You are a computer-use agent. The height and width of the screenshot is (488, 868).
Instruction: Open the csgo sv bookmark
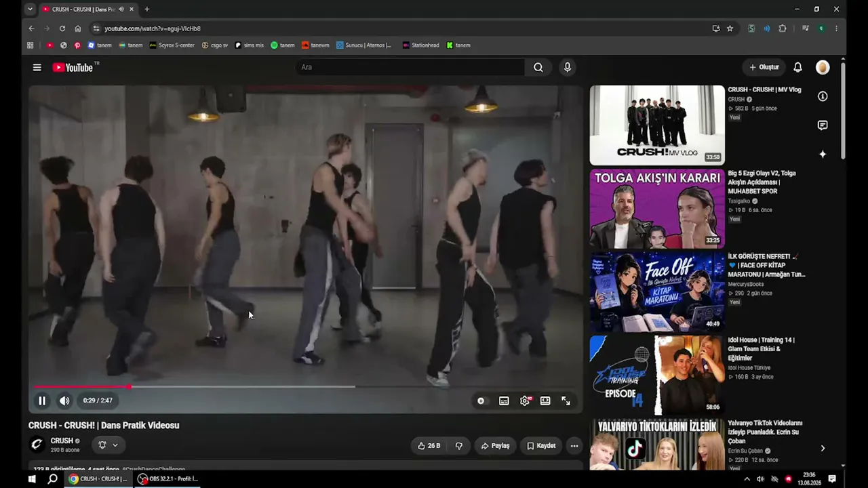[x=215, y=45]
